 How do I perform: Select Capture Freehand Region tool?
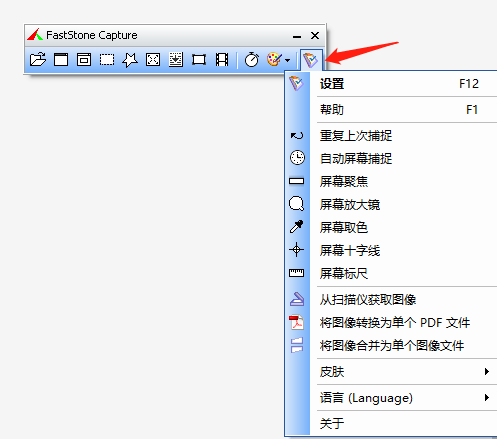coord(130,60)
